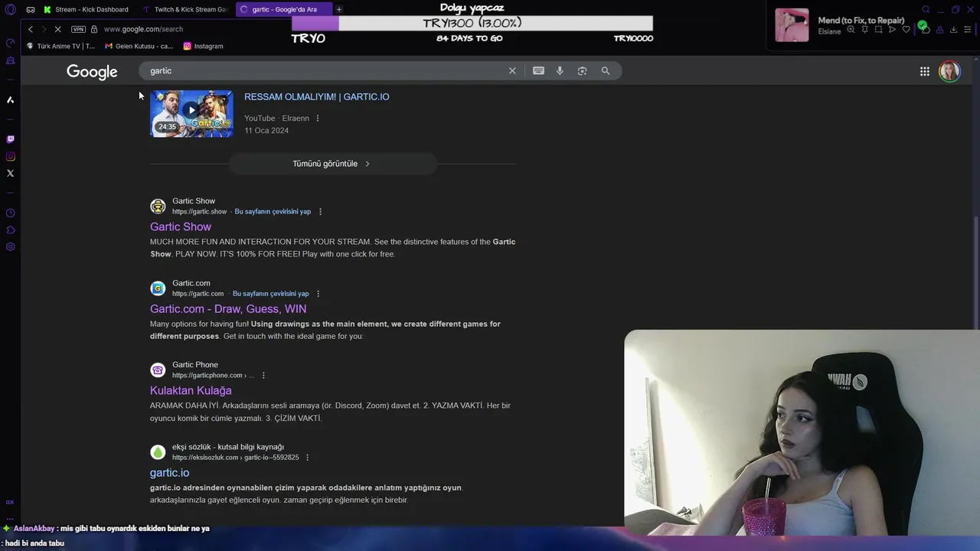The width and height of the screenshot is (980, 551).
Task: Click the Google logo
Action: coord(92,72)
